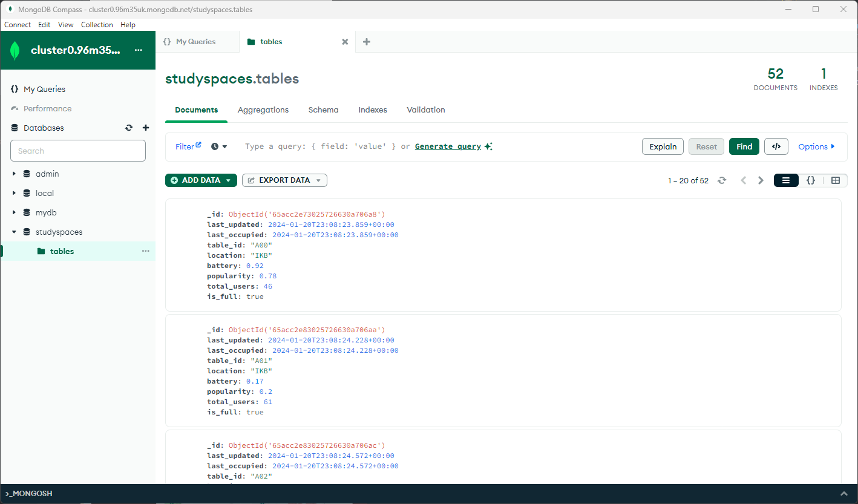Click the local database icon
This screenshot has width=858, height=504.
pyautogui.click(x=27, y=193)
